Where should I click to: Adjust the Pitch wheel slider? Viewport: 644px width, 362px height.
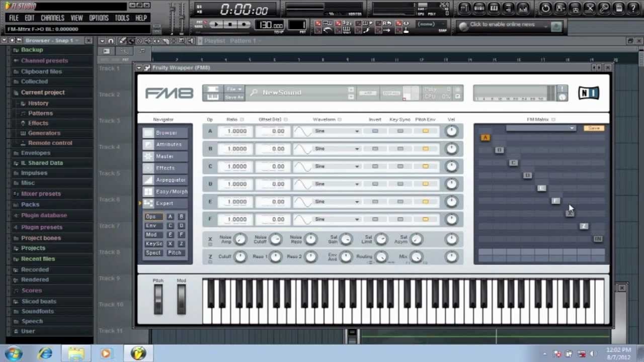(x=158, y=299)
